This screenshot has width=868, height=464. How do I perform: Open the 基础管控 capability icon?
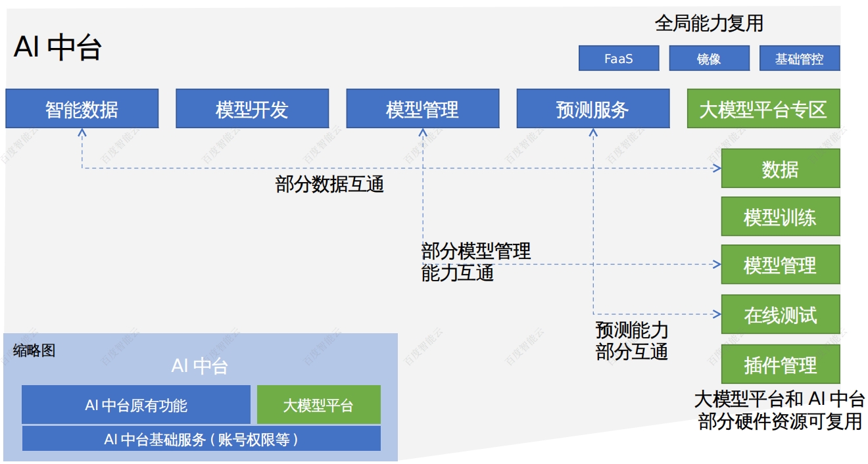(x=800, y=58)
